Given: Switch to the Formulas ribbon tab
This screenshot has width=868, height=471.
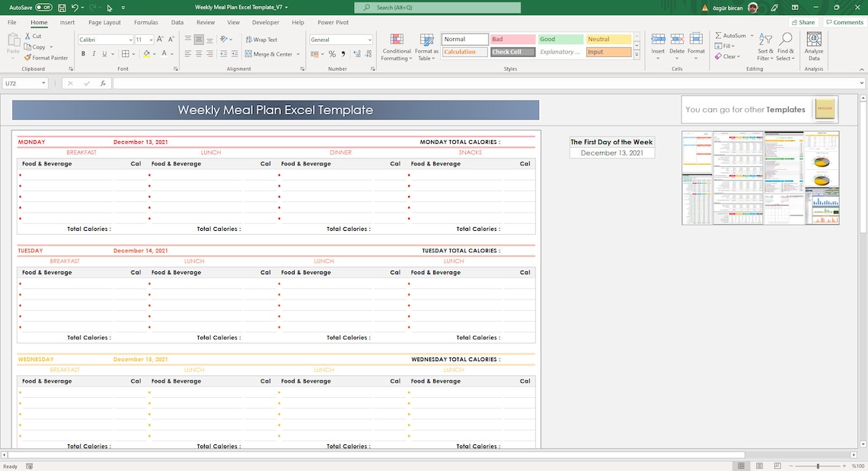Looking at the screenshot, I should pos(145,22).
